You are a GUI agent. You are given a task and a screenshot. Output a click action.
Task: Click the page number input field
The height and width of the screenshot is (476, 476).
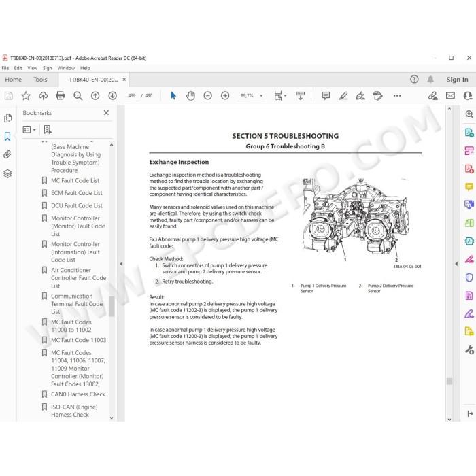(132, 96)
